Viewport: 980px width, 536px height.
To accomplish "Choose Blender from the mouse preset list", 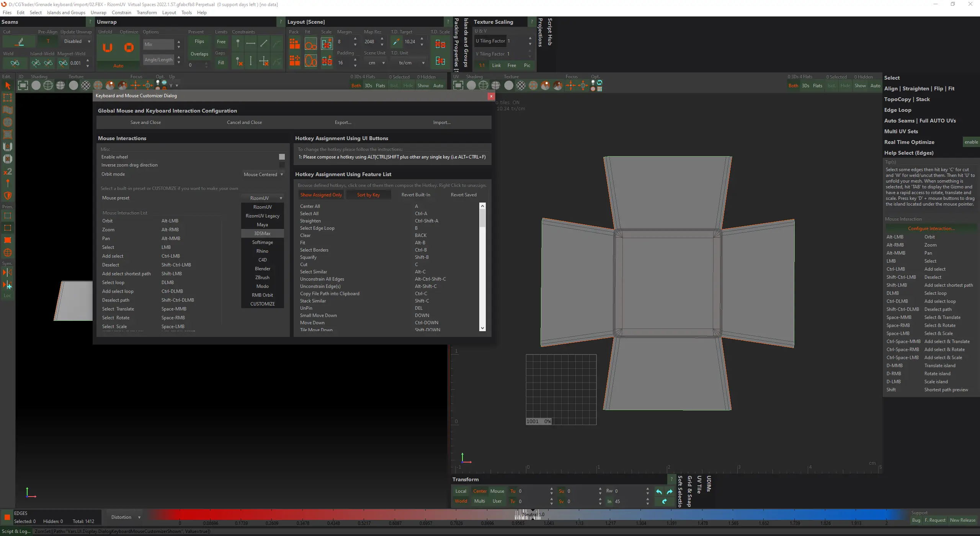I will tap(263, 269).
